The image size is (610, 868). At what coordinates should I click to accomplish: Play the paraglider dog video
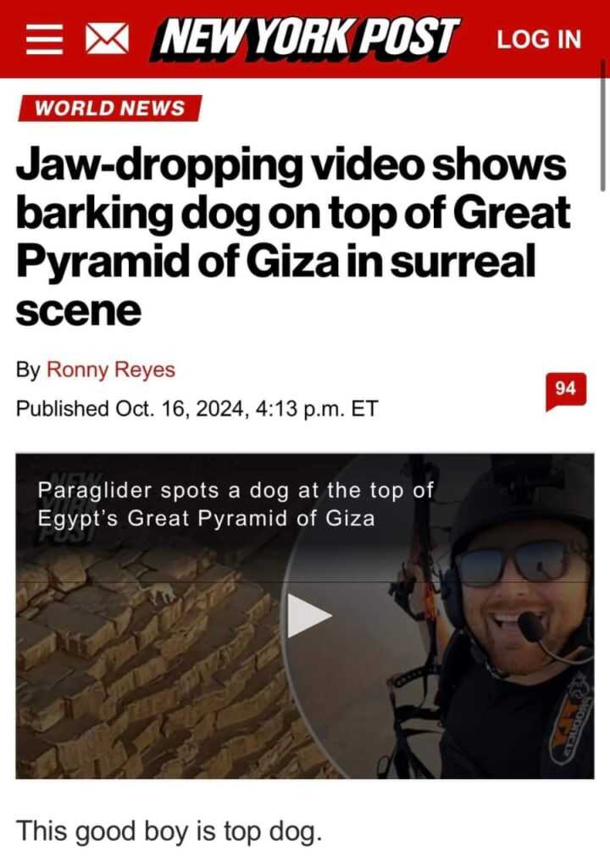point(309,615)
